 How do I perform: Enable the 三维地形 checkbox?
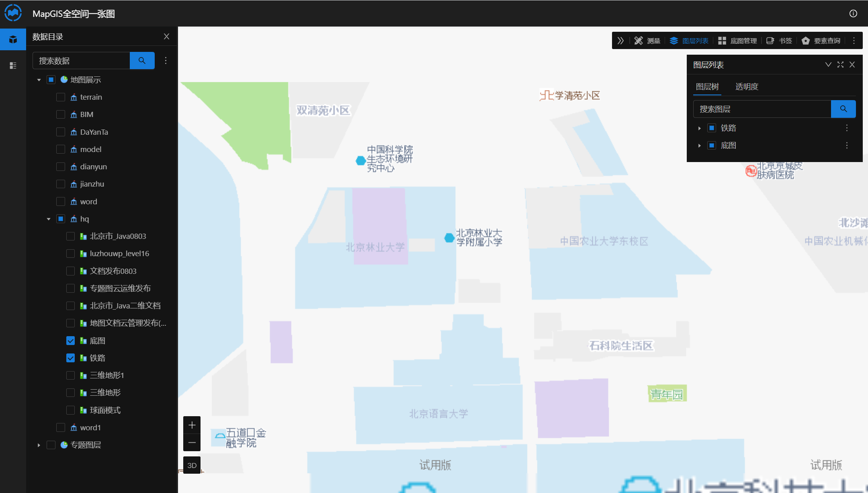pyautogui.click(x=70, y=392)
